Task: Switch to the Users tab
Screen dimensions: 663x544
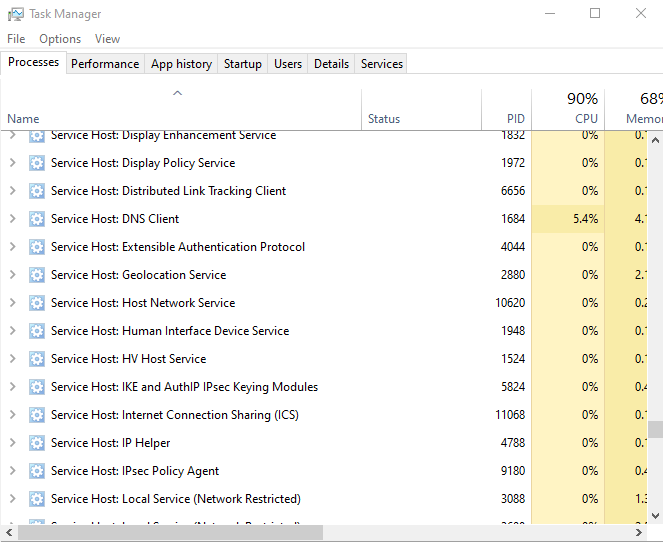Action: pos(288,64)
